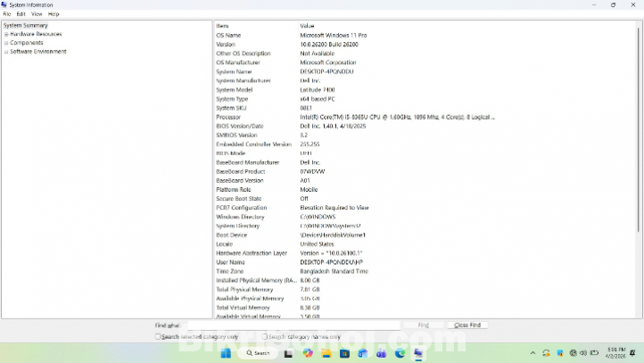The image size is (644, 363).
Task: Click the System Information taskbar icon
Action: coord(418,353)
